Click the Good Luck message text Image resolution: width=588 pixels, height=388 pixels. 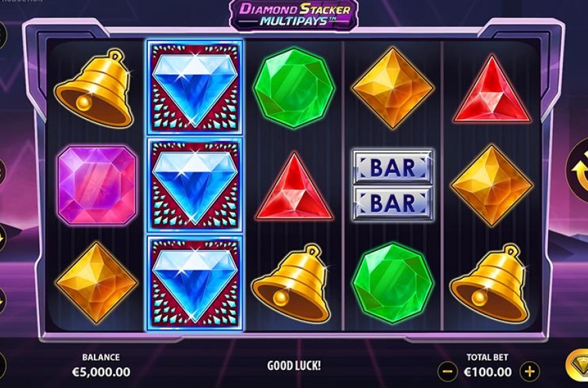coord(294,366)
